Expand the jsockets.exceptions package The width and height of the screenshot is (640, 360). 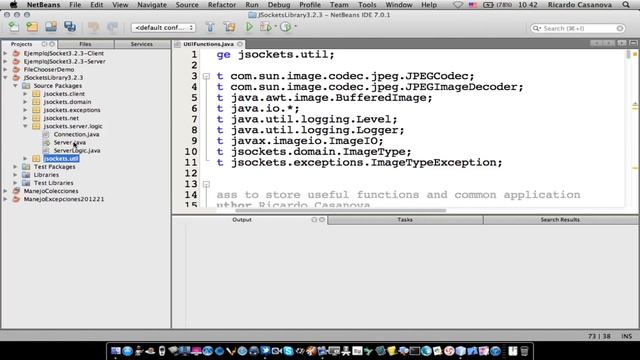[x=25, y=110]
